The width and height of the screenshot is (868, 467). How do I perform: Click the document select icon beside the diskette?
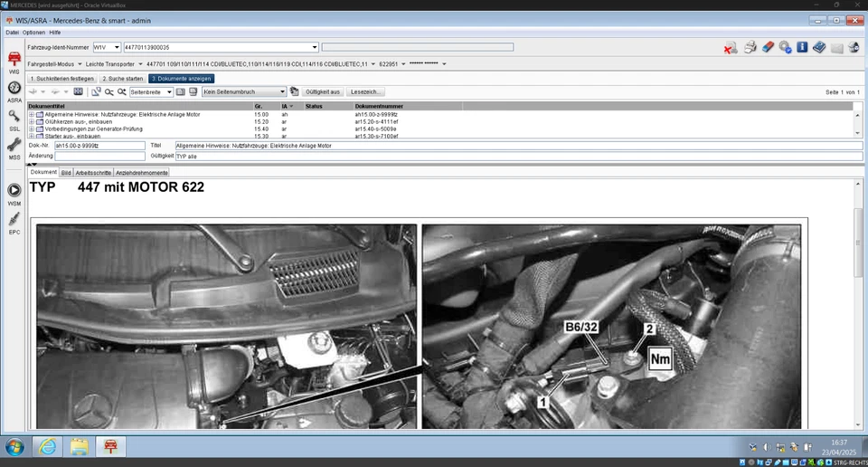pyautogui.click(x=96, y=91)
